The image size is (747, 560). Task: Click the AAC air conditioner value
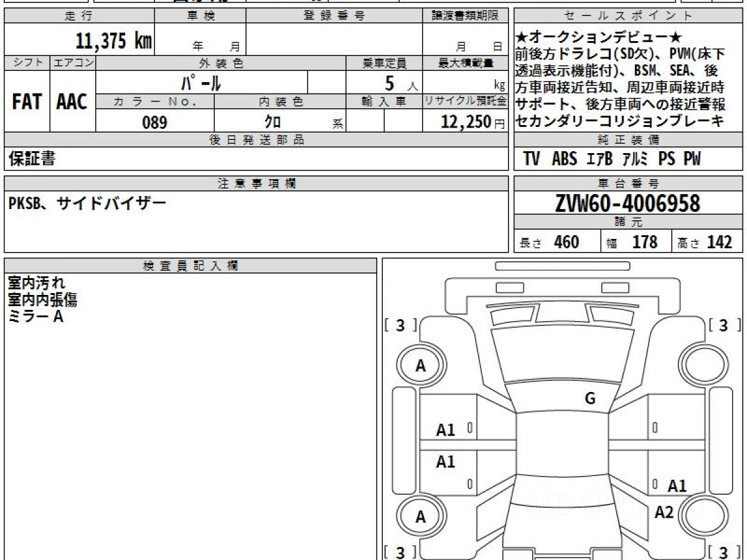point(72,102)
